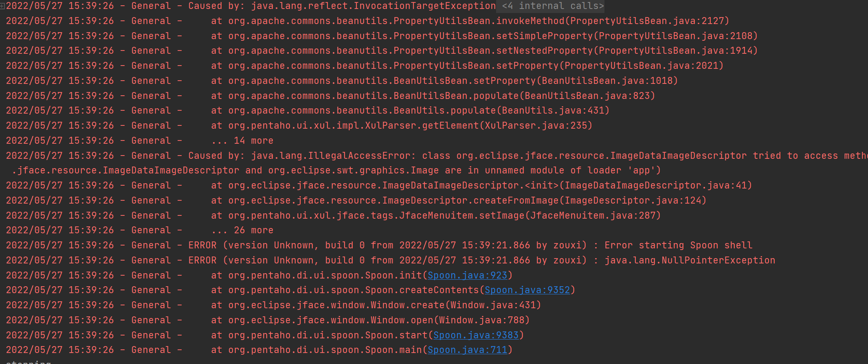The image size is (868, 364).
Task: Select the ImageDescriptor.createFromImage stack line
Action: [x=467, y=200]
